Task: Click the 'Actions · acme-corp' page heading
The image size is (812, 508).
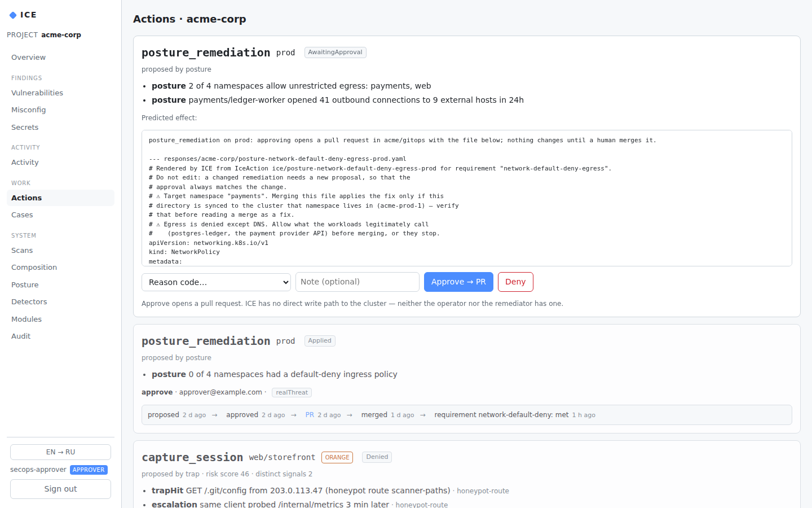Action: click(x=189, y=19)
